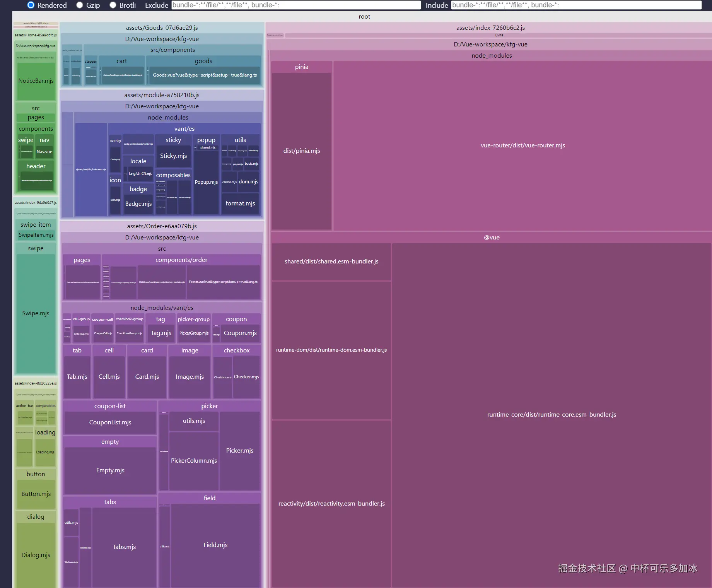Click the root treemap header
712x588 pixels.
tap(364, 17)
